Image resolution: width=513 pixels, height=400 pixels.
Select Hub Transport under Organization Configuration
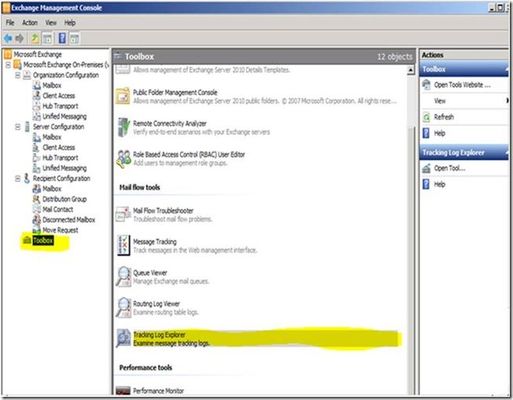point(60,106)
